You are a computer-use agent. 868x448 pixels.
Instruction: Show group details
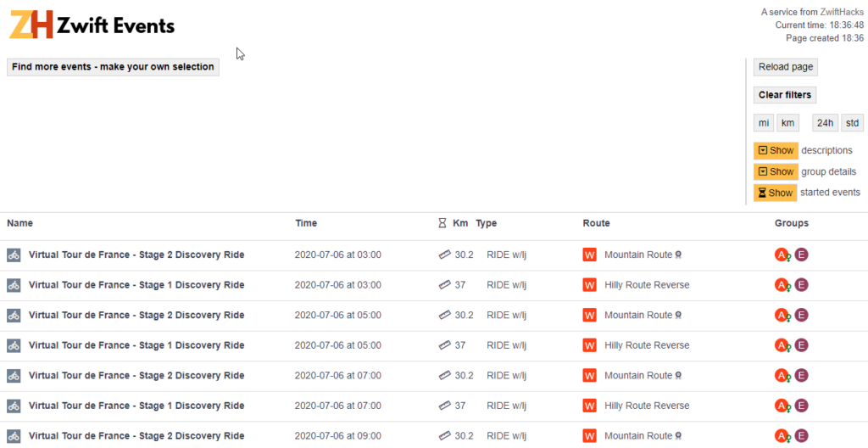click(x=776, y=172)
